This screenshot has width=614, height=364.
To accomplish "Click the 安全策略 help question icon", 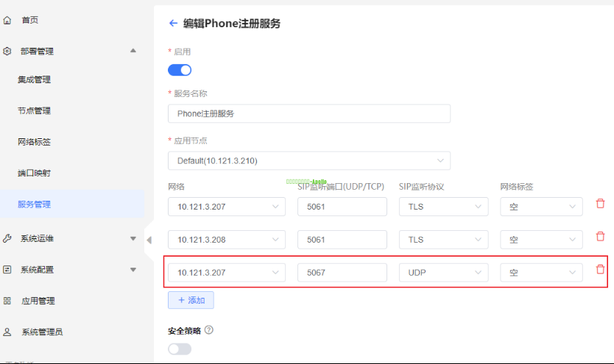I will (209, 330).
